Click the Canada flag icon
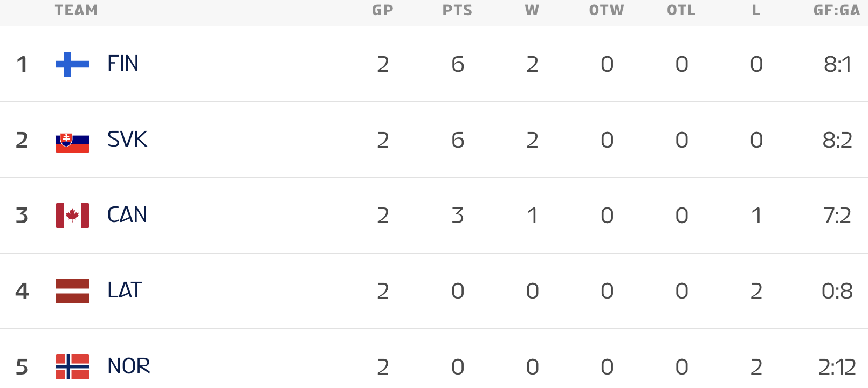Viewport: 868px width, 388px height. tap(72, 216)
